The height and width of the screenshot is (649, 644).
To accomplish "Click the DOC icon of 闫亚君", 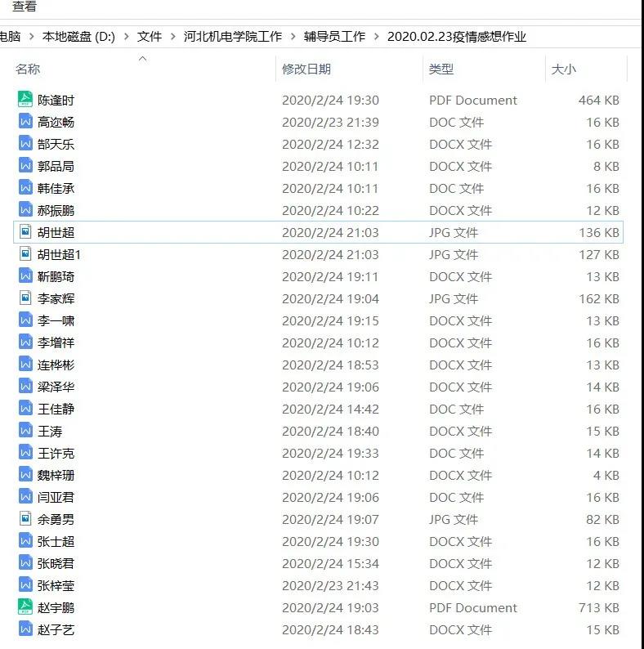I will 25,497.
